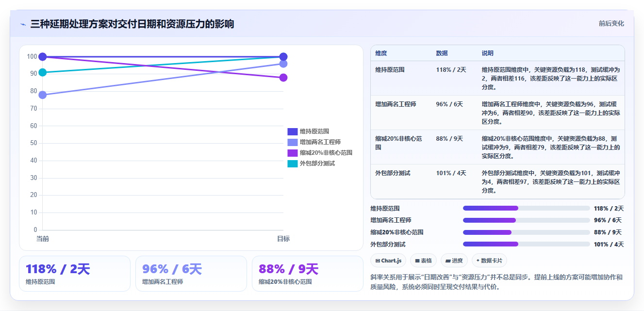
Task: Click the 外包部分测试 progress bar
Action: point(527,244)
